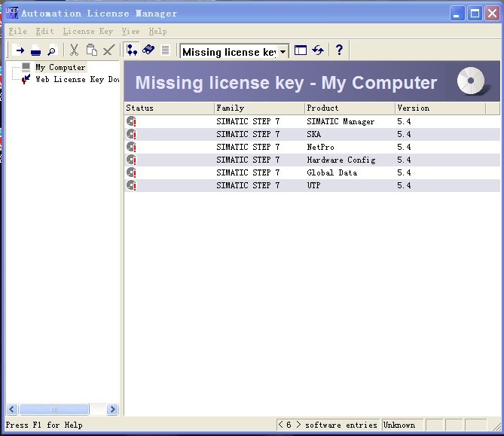
Task: Toggle the tree view toolbar icon
Action: pos(132,50)
